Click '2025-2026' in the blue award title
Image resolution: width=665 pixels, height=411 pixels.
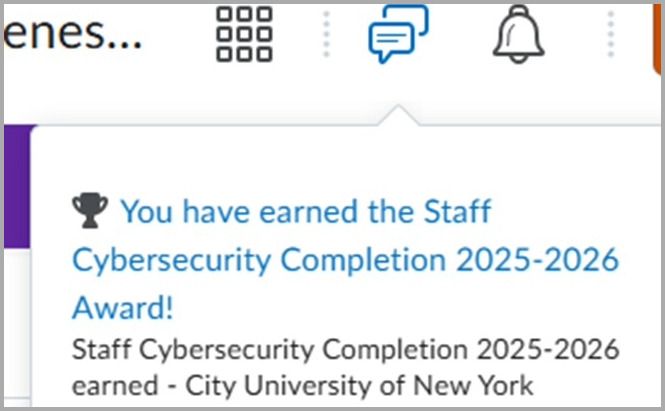[537, 259]
